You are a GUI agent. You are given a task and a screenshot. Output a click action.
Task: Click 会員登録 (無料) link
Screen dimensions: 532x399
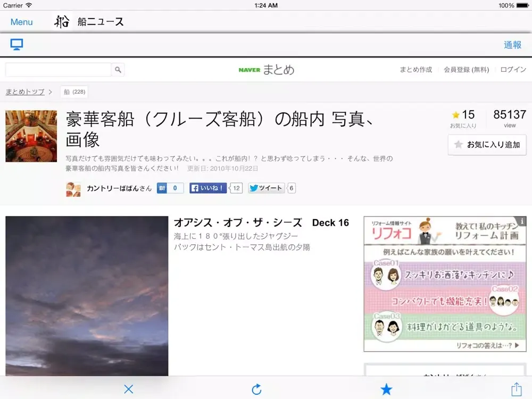pyautogui.click(x=466, y=70)
